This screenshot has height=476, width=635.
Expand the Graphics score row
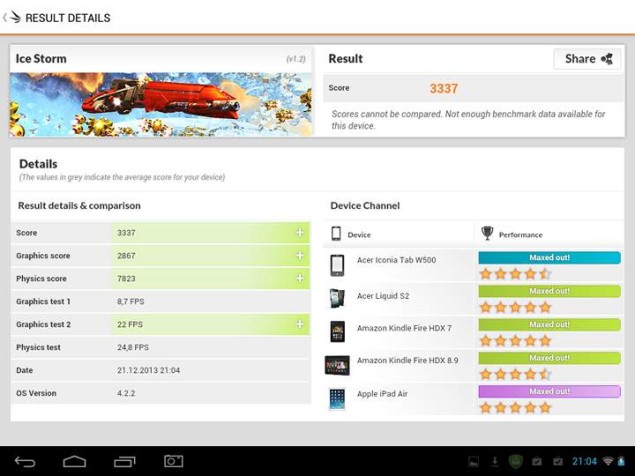pos(299,256)
